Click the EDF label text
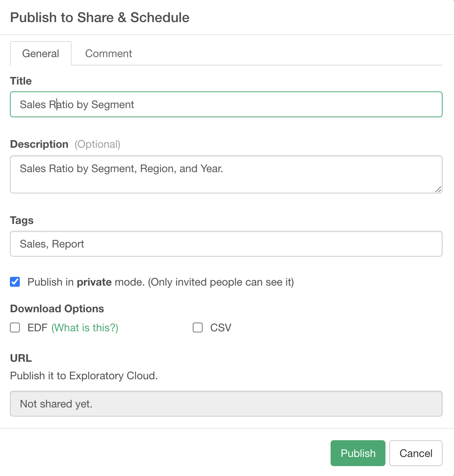Image resolution: width=454 pixels, height=476 pixels. (37, 327)
